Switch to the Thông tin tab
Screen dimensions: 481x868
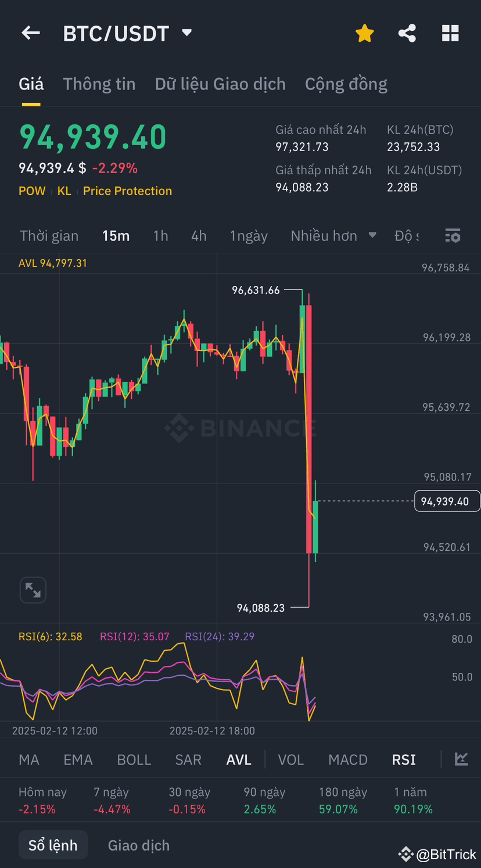click(99, 84)
